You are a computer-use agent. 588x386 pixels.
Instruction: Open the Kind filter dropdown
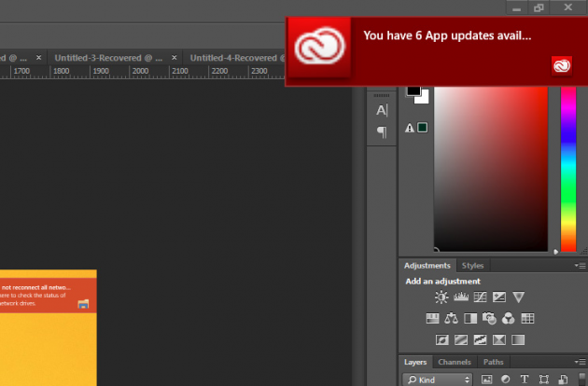coord(438,379)
